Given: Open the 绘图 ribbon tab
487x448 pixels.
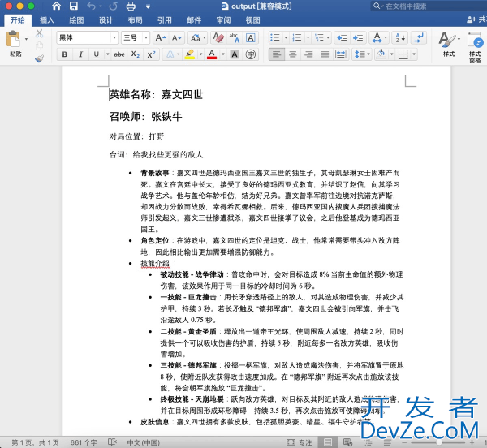Looking at the screenshot, I should click(76, 20).
